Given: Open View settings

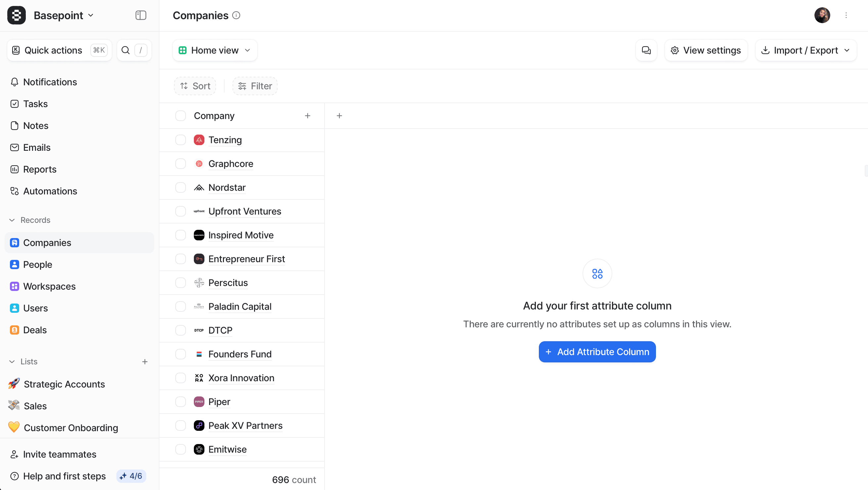Looking at the screenshot, I should point(706,50).
